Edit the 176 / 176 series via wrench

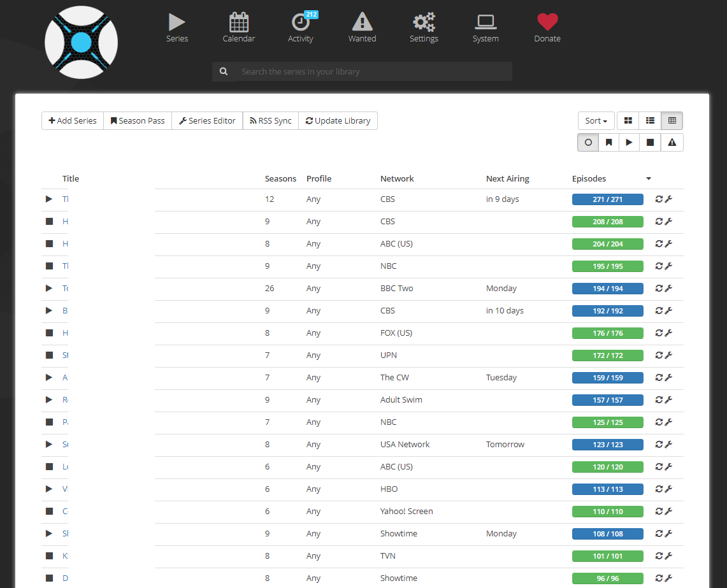[668, 333]
